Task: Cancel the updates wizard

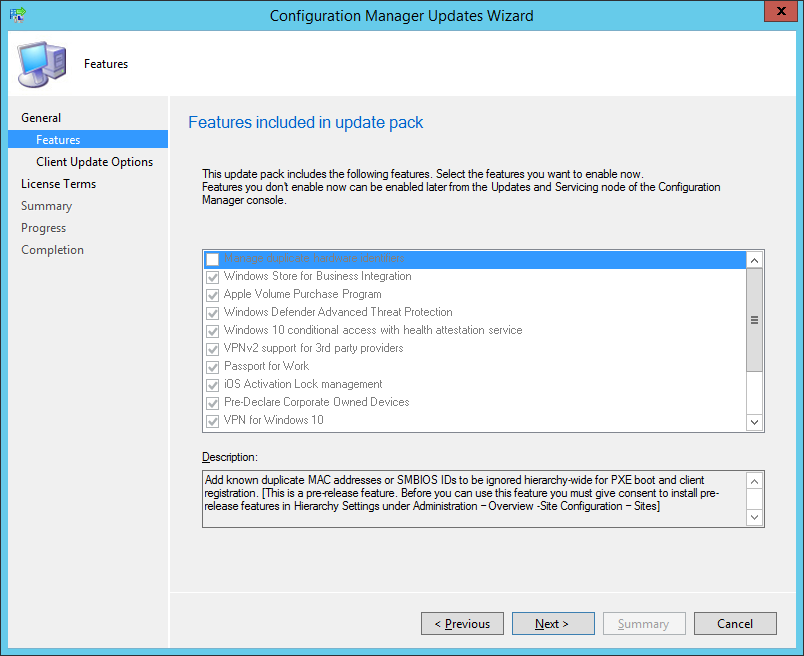Action: coord(735,623)
